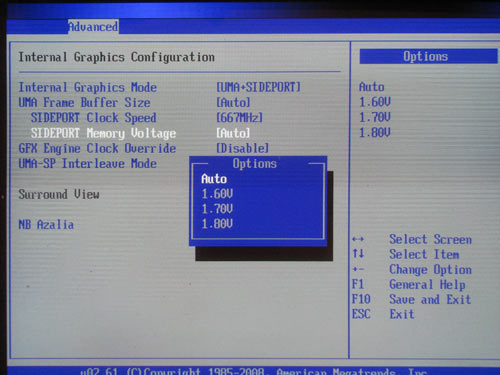Image resolution: width=500 pixels, height=375 pixels.
Task: Click the ESC Exit hint
Action: tap(402, 314)
